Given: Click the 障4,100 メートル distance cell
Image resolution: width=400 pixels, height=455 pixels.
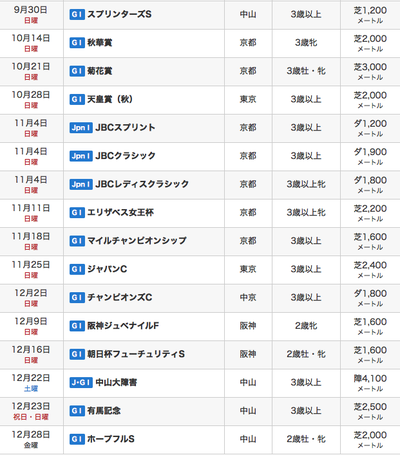Looking at the screenshot, I should click(x=370, y=383).
